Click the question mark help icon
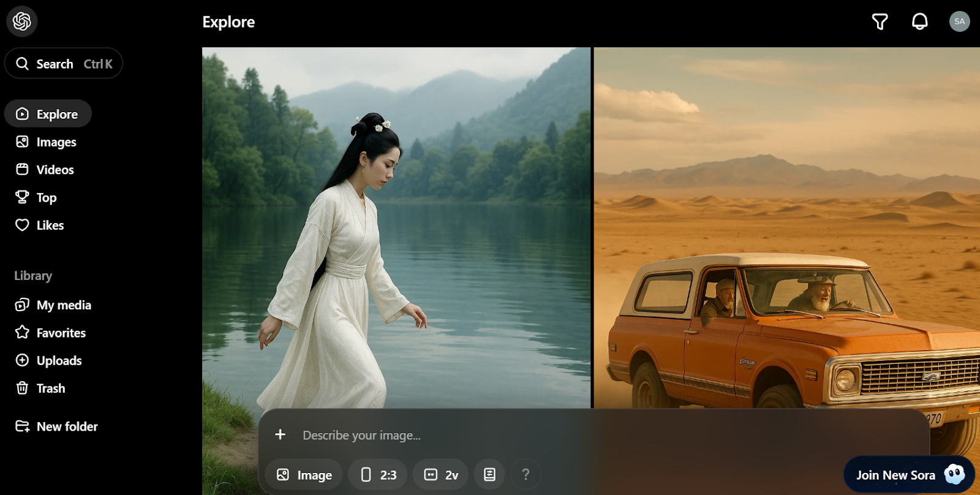 [x=526, y=475]
